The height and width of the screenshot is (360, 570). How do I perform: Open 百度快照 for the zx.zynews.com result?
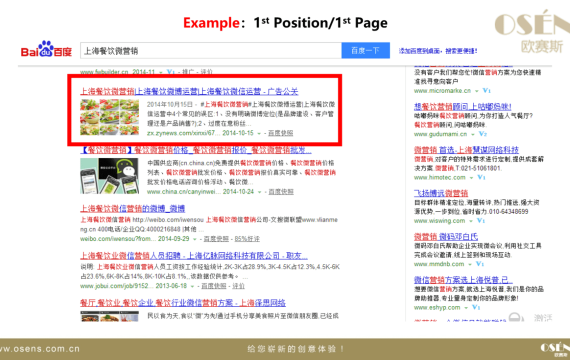280,133
